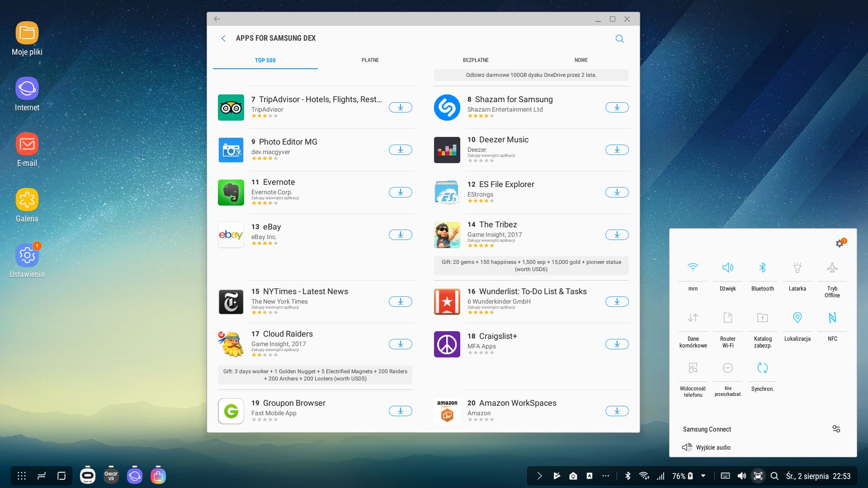The height and width of the screenshot is (488, 868).
Task: Open Wyjście audio audio output
Action: click(706, 447)
